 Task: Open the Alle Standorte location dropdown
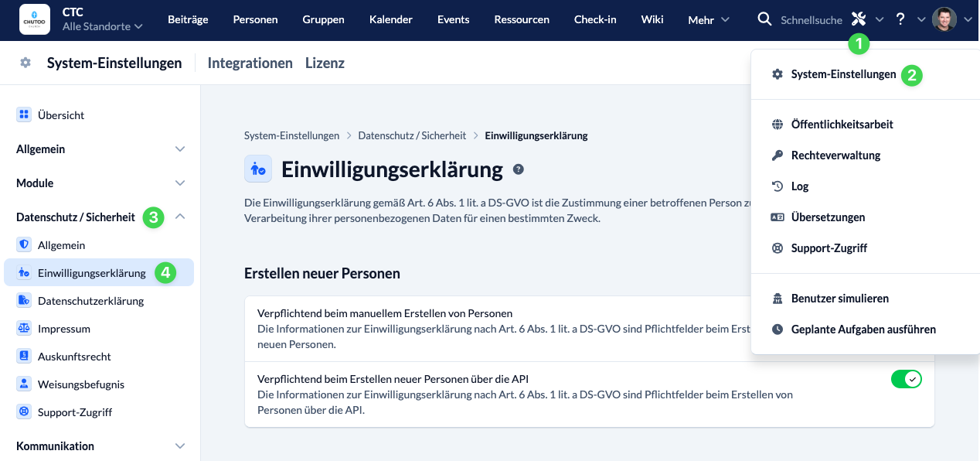[x=102, y=26]
